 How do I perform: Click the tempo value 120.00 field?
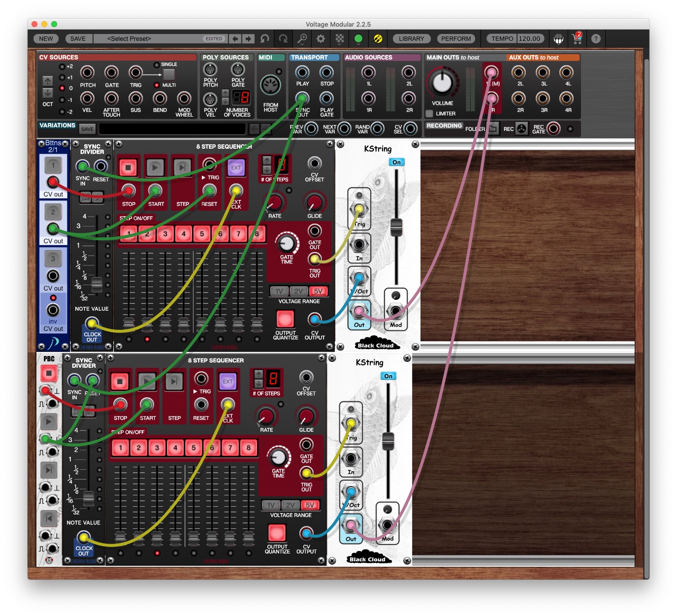click(x=529, y=38)
